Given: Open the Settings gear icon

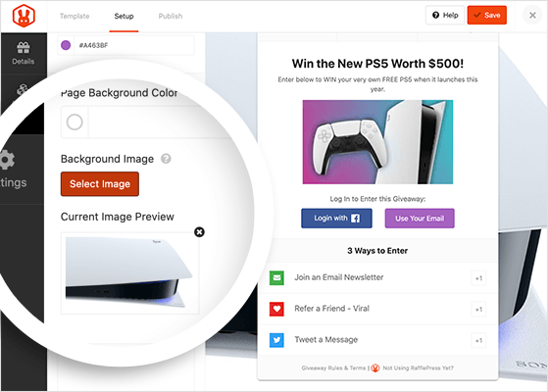Looking at the screenshot, I should (6, 160).
